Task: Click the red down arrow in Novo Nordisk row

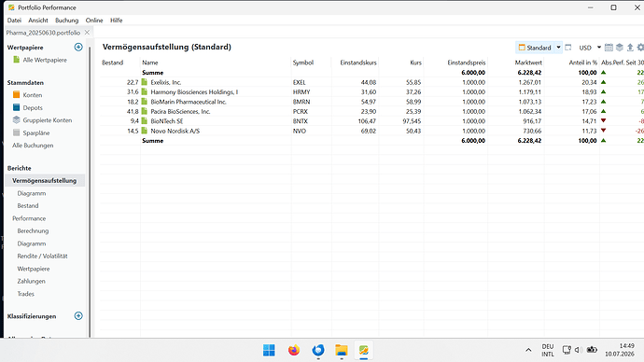Action: click(x=603, y=131)
